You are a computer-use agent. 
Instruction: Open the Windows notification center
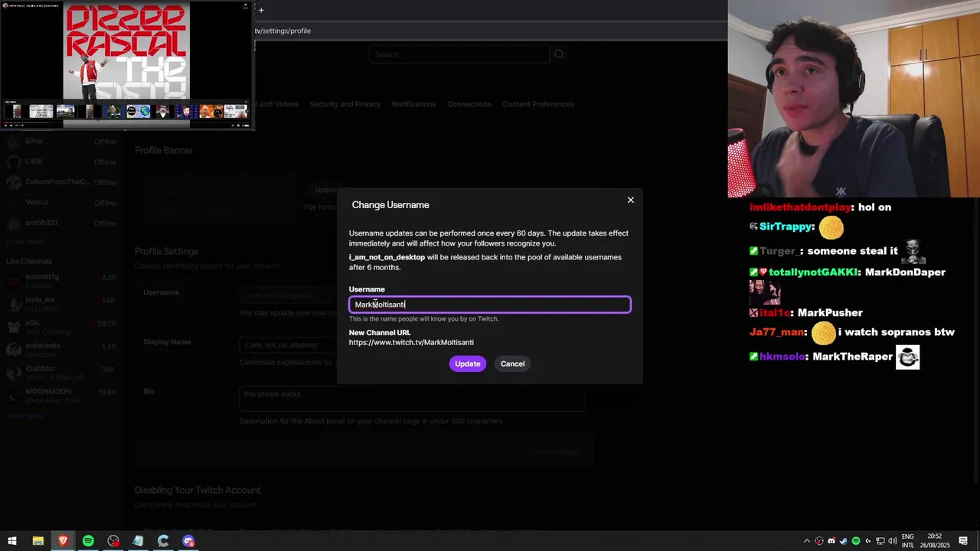(x=963, y=541)
